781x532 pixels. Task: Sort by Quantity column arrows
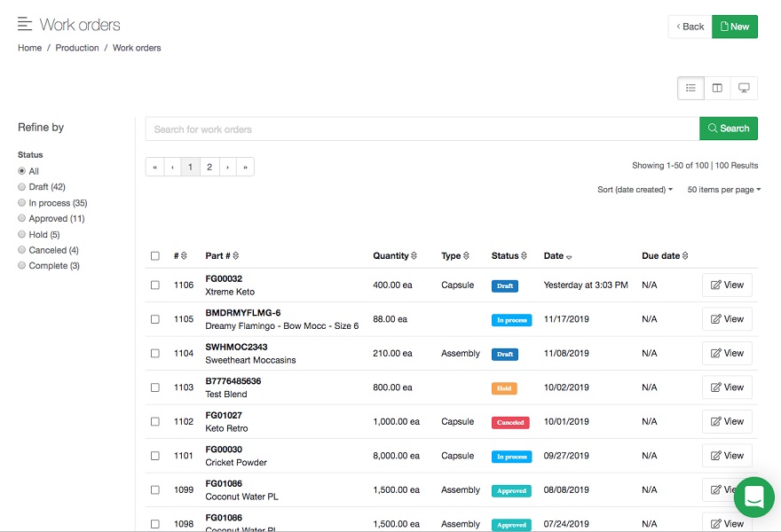pos(414,256)
